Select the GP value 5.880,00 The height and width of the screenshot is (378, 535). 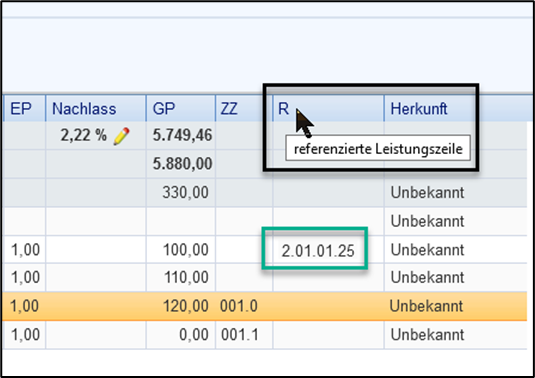(183, 164)
